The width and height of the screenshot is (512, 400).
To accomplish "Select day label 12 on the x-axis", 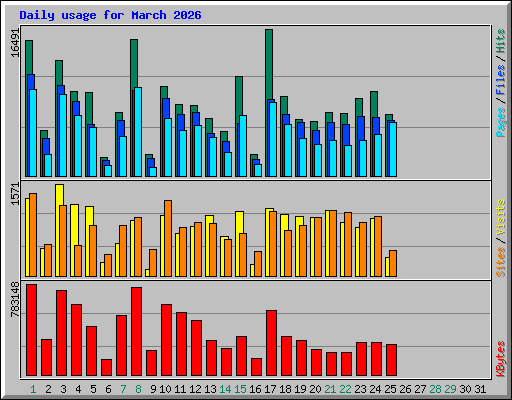I will 195,389.
